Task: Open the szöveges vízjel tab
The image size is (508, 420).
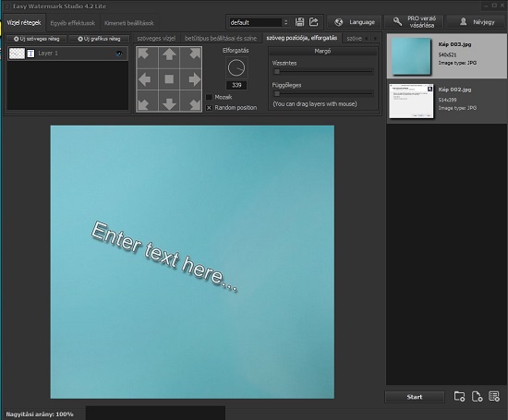Action: pos(156,38)
